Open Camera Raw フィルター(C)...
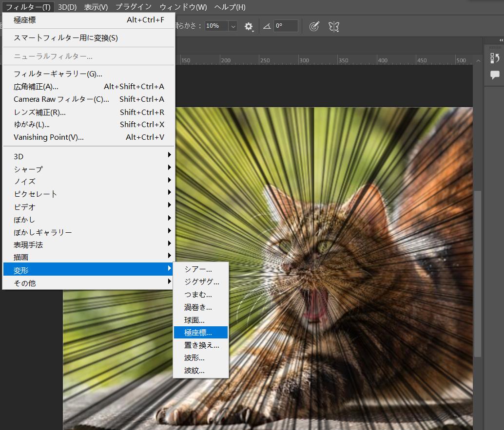 point(61,99)
